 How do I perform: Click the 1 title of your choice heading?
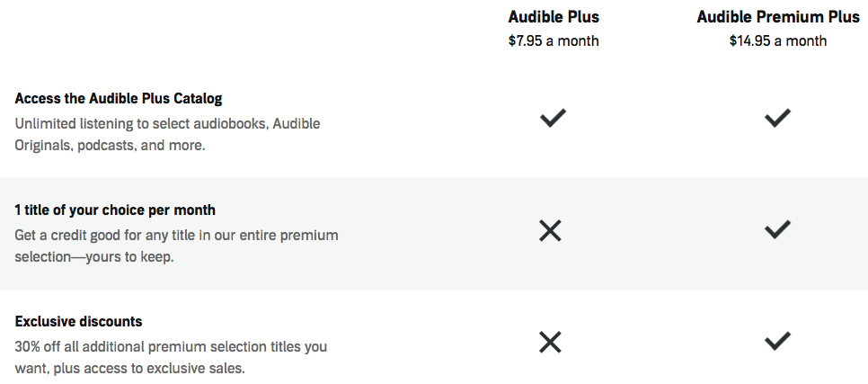[x=115, y=210]
